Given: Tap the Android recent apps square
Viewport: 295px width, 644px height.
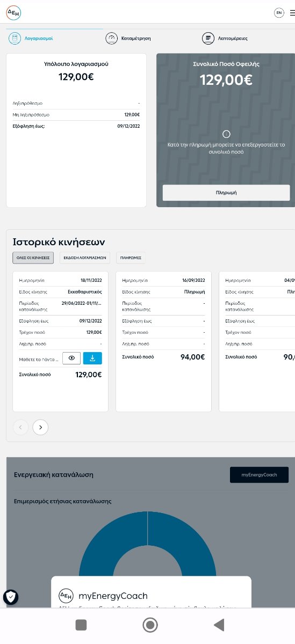Looking at the screenshot, I should click(x=81, y=625).
